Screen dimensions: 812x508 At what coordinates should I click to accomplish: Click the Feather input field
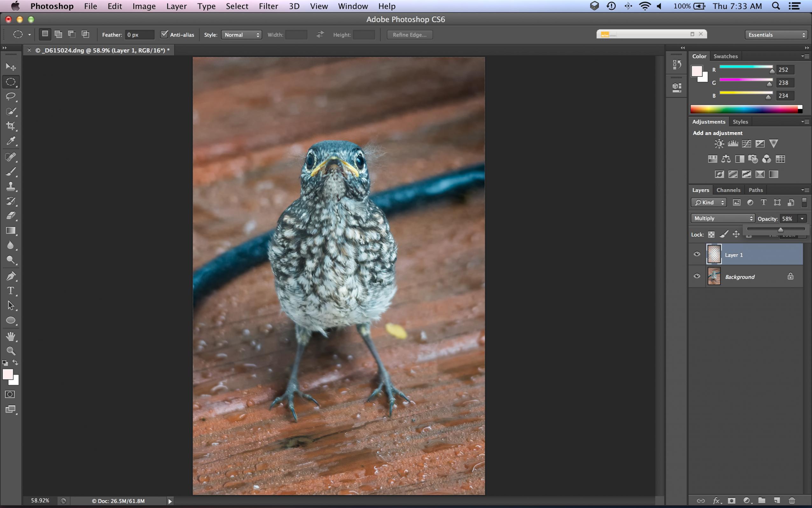(x=139, y=35)
